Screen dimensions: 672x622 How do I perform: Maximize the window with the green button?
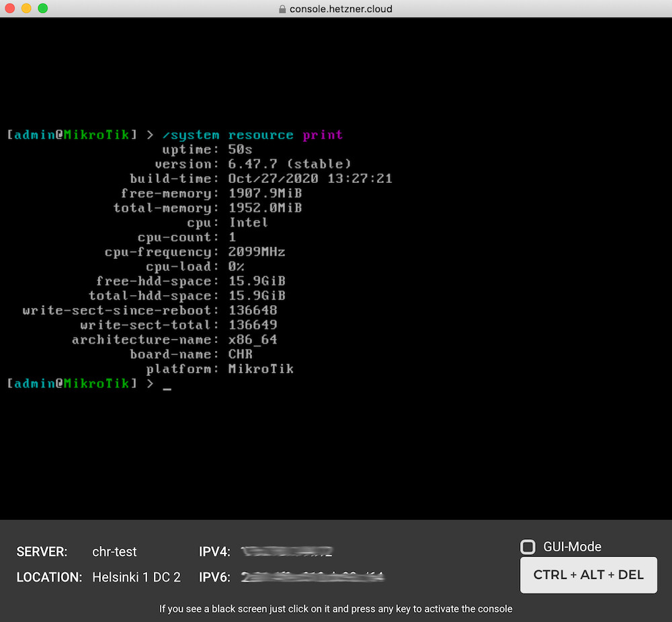43,8
